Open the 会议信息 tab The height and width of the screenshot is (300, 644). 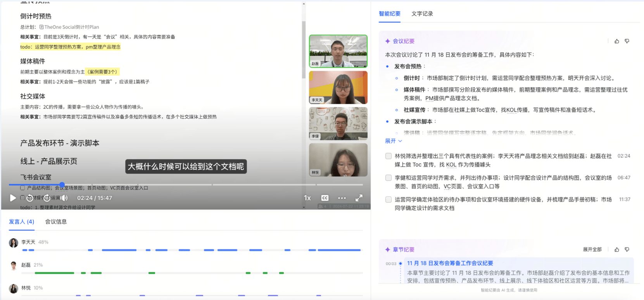point(56,222)
